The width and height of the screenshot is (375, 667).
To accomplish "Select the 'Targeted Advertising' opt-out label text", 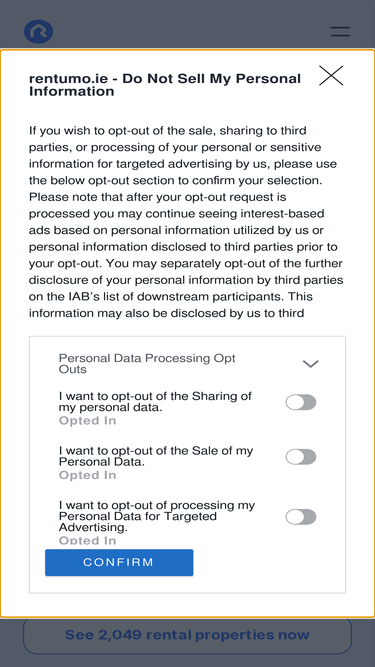I will click(x=157, y=516).
